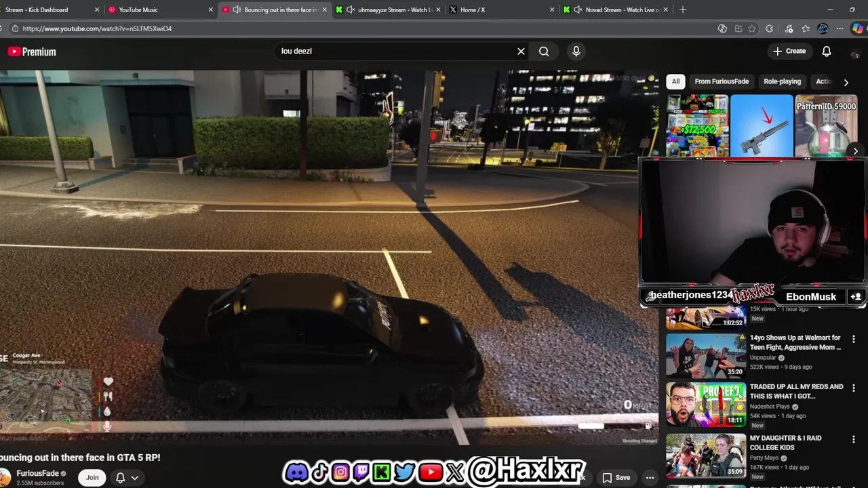
Task: Save the video to playlist
Action: coord(616,478)
